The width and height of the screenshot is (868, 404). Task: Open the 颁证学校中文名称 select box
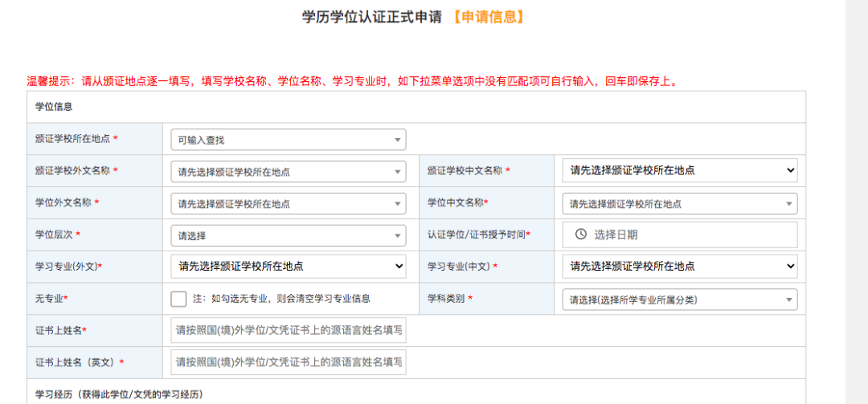pos(679,170)
